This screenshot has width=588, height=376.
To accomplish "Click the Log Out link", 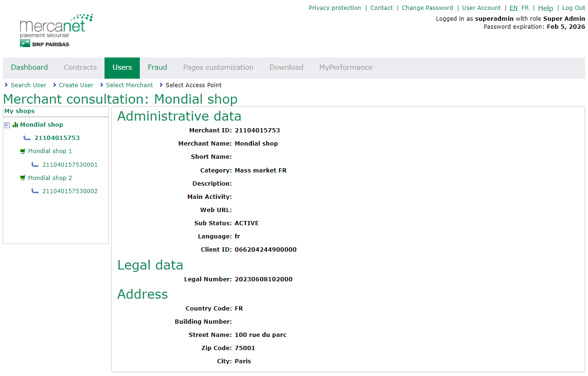I will pos(573,8).
